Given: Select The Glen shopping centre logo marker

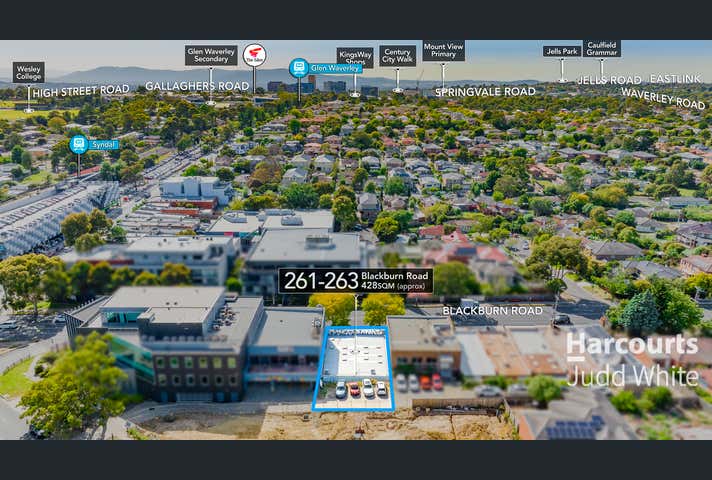Looking at the screenshot, I should (254, 55).
